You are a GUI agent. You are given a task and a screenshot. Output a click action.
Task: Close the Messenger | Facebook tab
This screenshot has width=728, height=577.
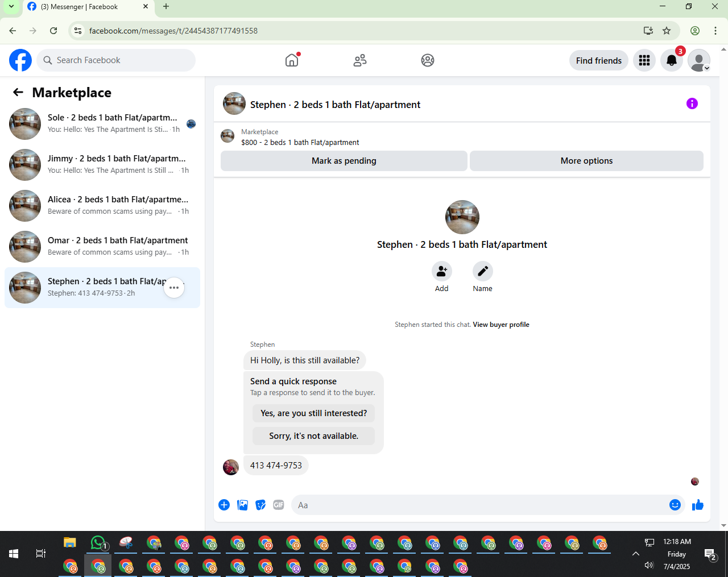(x=146, y=7)
